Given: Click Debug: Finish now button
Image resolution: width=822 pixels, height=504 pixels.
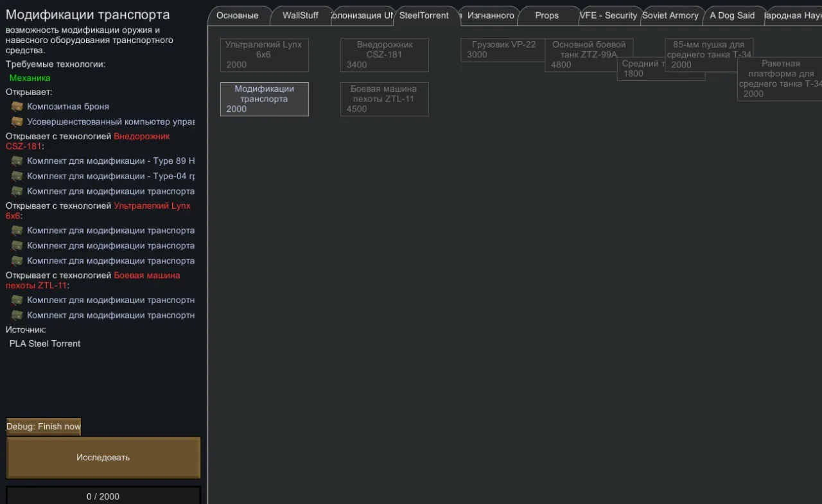Looking at the screenshot, I should 44,426.
